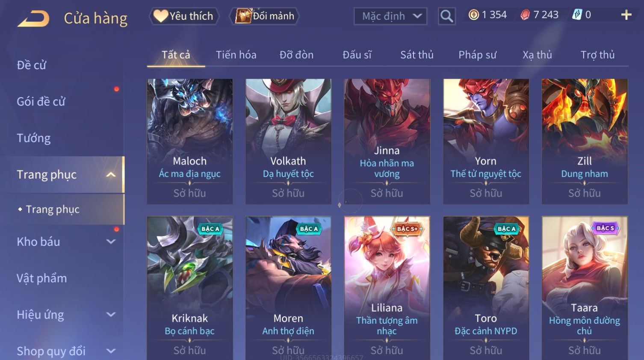Screen dimensions: 644x360
Task: Switch to the Tiến hóa tab
Action: (236, 55)
